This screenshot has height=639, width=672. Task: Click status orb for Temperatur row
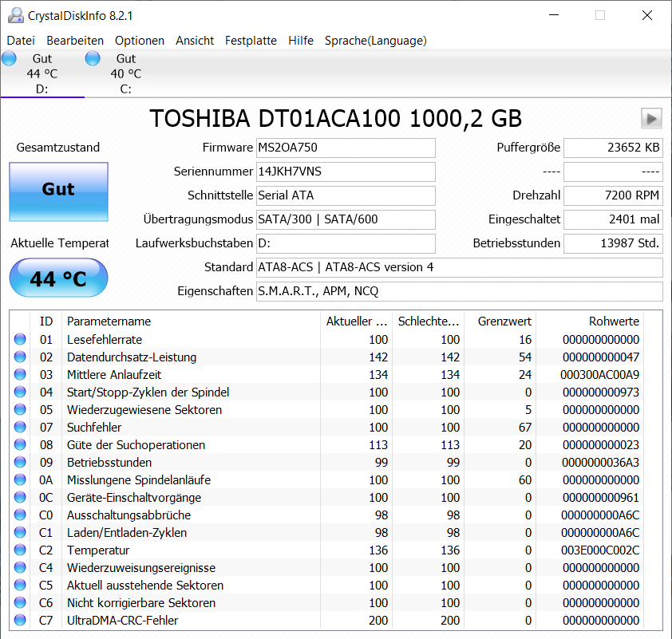20,550
